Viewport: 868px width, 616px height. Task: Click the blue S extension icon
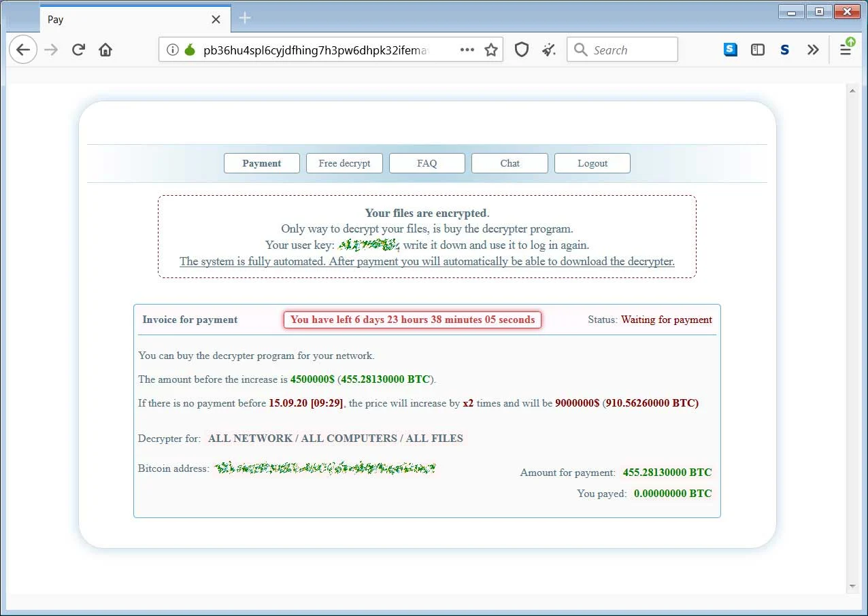pos(731,50)
